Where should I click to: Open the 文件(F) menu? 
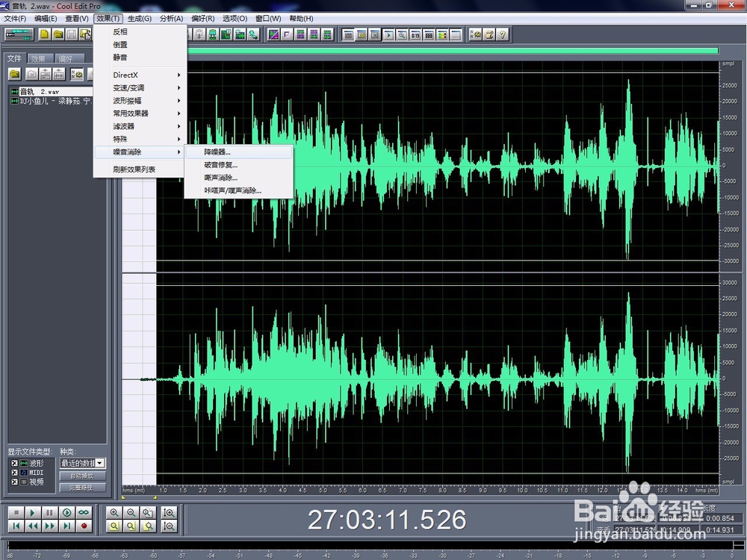tap(15, 18)
